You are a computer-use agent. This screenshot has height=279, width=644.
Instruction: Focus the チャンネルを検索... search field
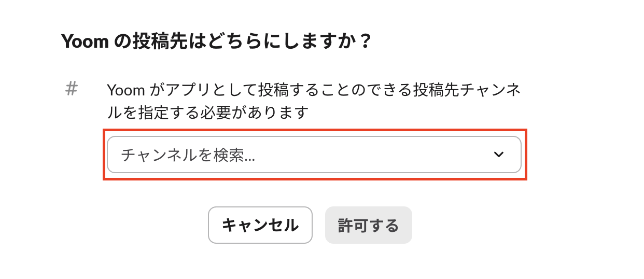pos(314,155)
